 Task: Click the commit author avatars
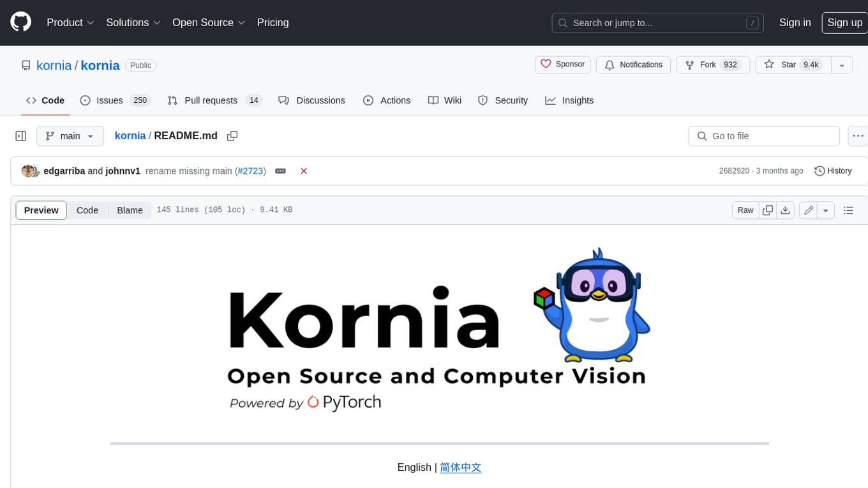(x=31, y=171)
